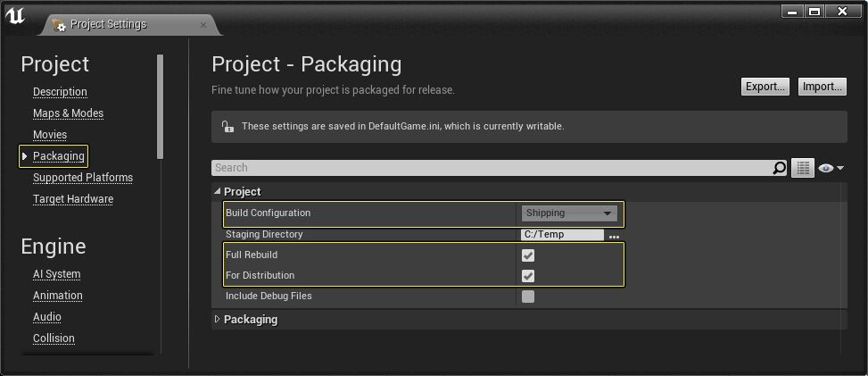Click the Full Rebuild label
The height and width of the screenshot is (376, 868).
click(252, 255)
